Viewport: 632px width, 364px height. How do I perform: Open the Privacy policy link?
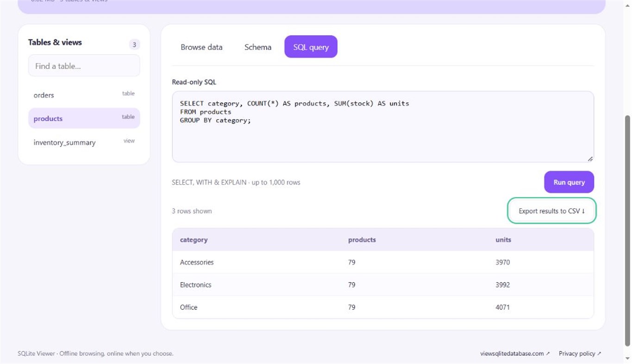(580, 353)
